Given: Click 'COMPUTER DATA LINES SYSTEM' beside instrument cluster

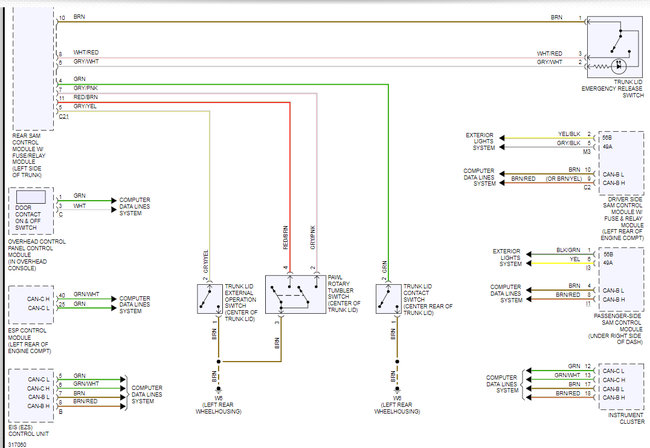Looking at the screenshot, I should point(502,384).
